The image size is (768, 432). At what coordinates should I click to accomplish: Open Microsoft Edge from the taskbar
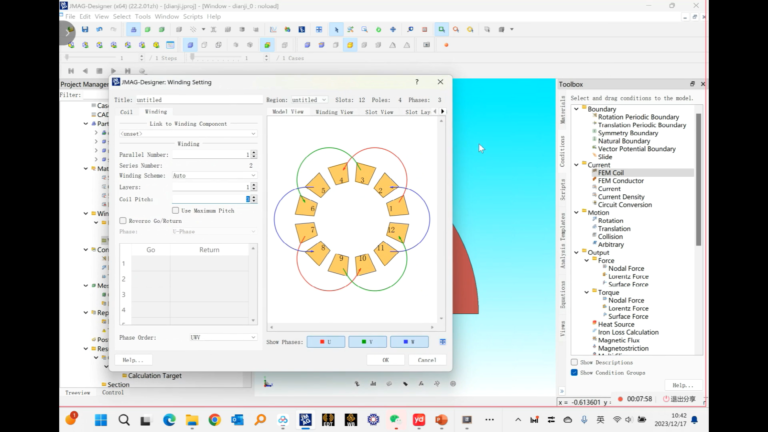click(x=169, y=420)
